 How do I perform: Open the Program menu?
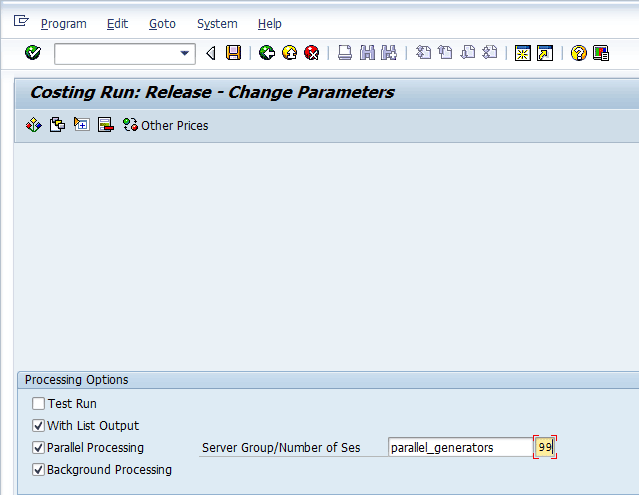(64, 24)
